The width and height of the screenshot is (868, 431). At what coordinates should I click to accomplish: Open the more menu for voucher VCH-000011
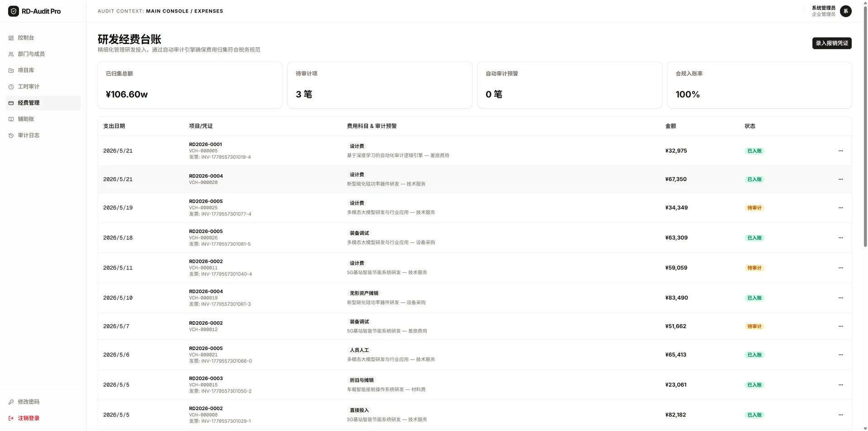coord(840,268)
